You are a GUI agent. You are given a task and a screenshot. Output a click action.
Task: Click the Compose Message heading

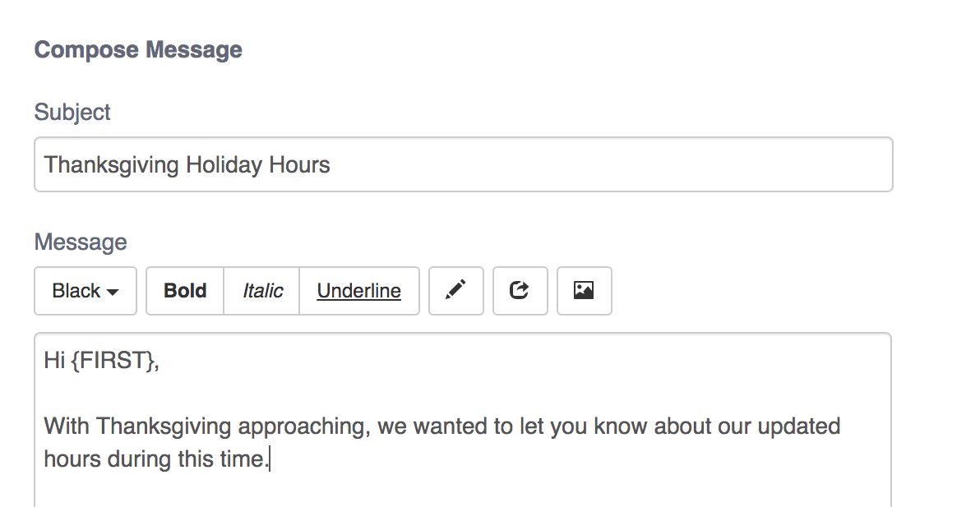click(x=137, y=49)
